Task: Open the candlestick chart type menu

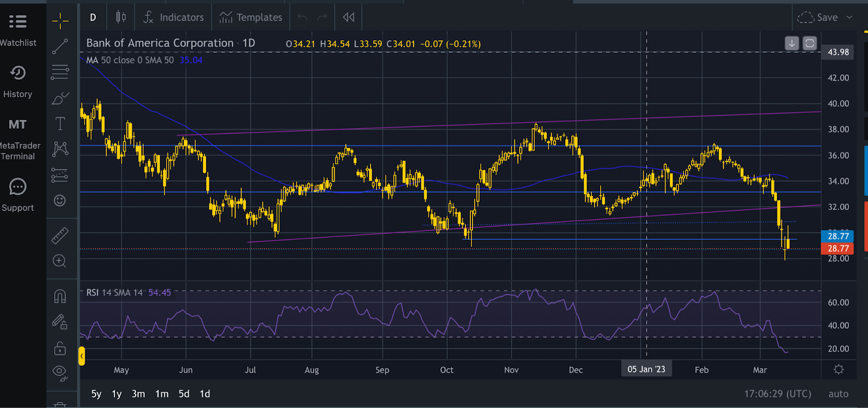Action: point(121,17)
